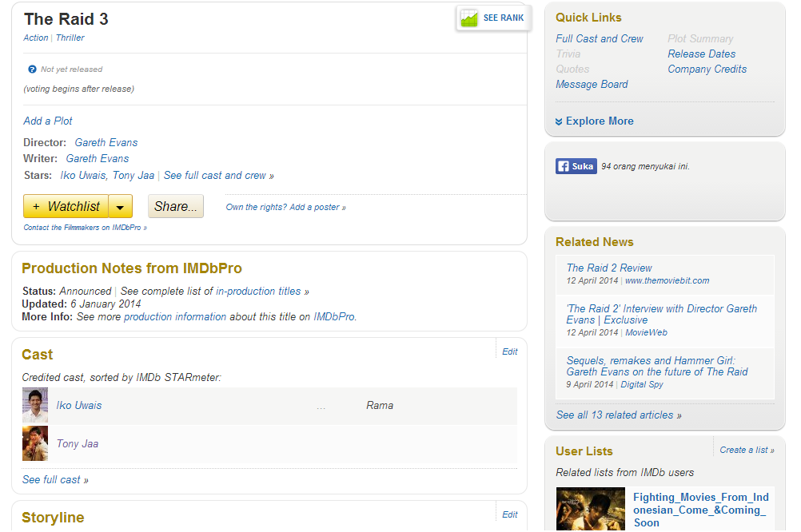This screenshot has height=532, width=801.
Task: Open Release Dates quick link
Action: point(702,54)
